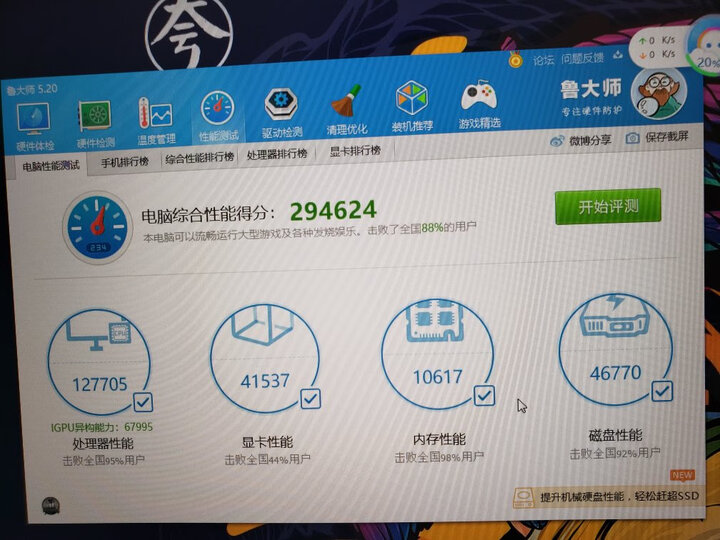Click the hard disk icon in SSD promo

(523, 498)
